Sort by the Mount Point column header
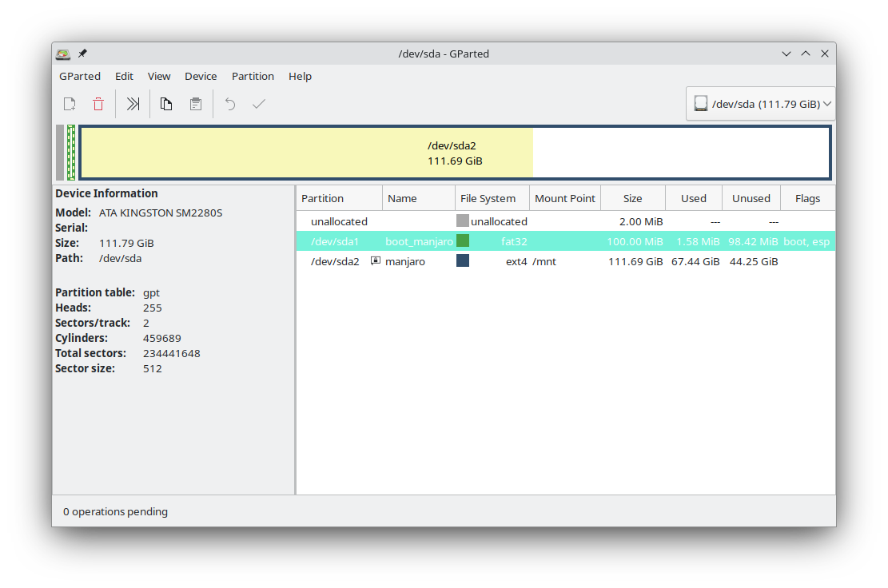The width and height of the screenshot is (888, 588). (x=564, y=198)
